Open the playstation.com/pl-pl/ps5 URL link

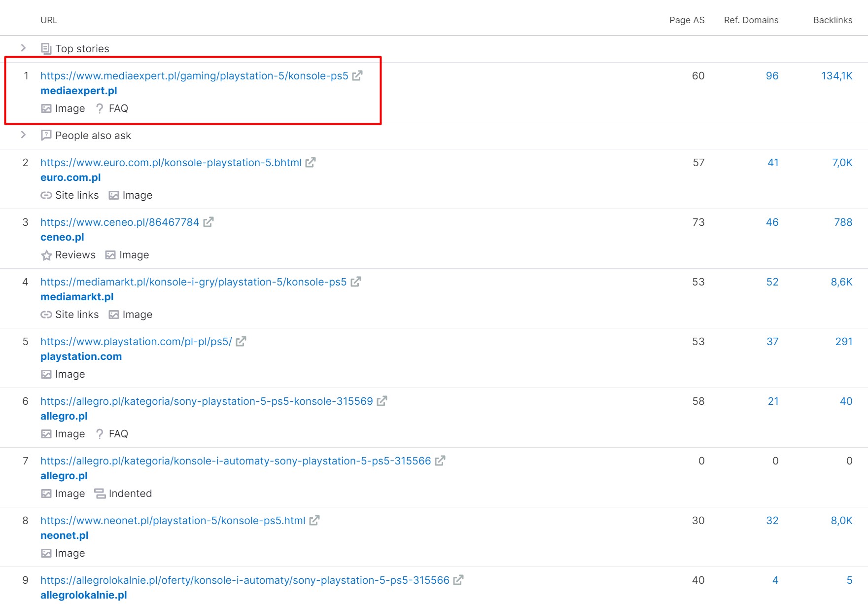136,342
